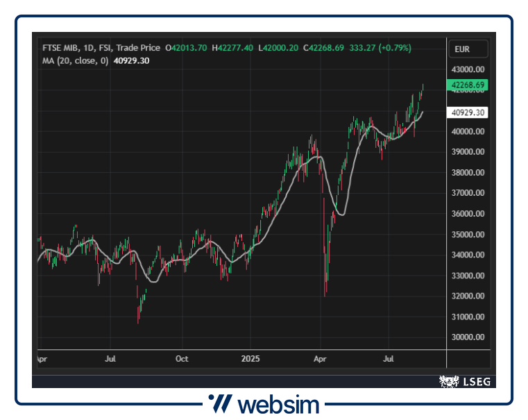Image resolution: width=528 pixels, height=420 pixels.
Task: Click the LSEG logo
Action: pos(465,382)
